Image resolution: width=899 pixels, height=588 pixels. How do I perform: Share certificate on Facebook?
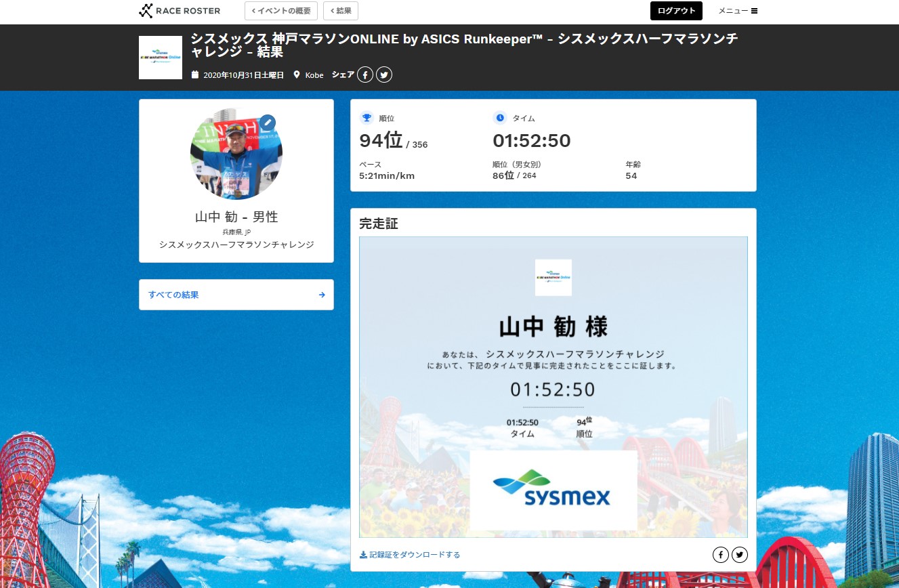coord(720,555)
